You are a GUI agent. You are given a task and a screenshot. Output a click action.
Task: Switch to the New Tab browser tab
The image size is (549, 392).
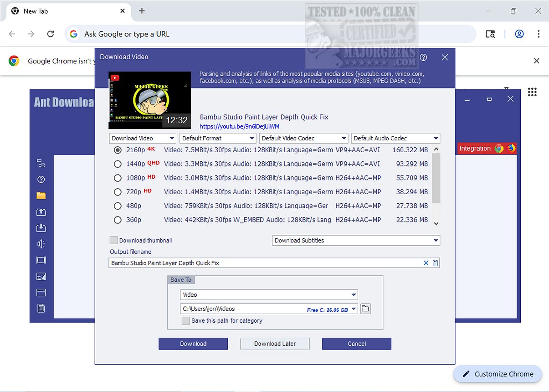(x=68, y=11)
